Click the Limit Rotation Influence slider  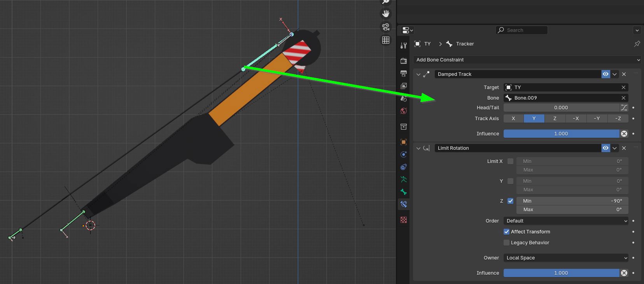(x=561, y=273)
